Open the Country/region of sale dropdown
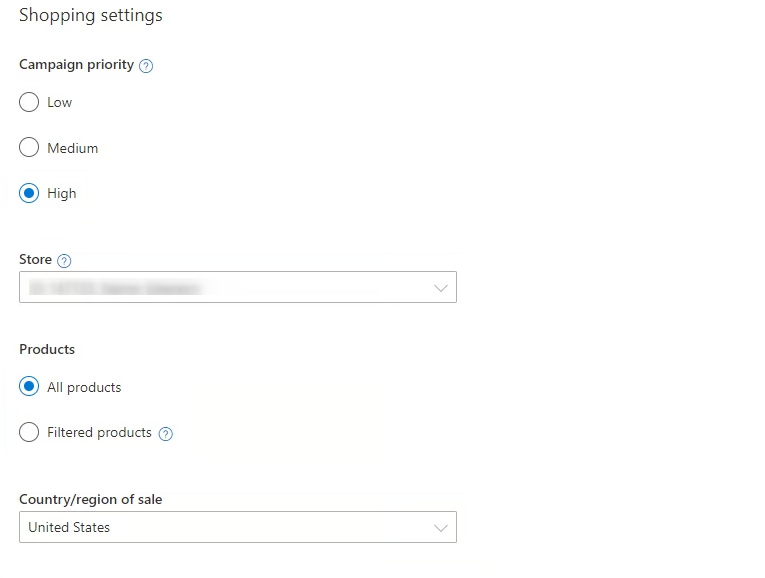This screenshot has height=578, width=765. click(238, 527)
